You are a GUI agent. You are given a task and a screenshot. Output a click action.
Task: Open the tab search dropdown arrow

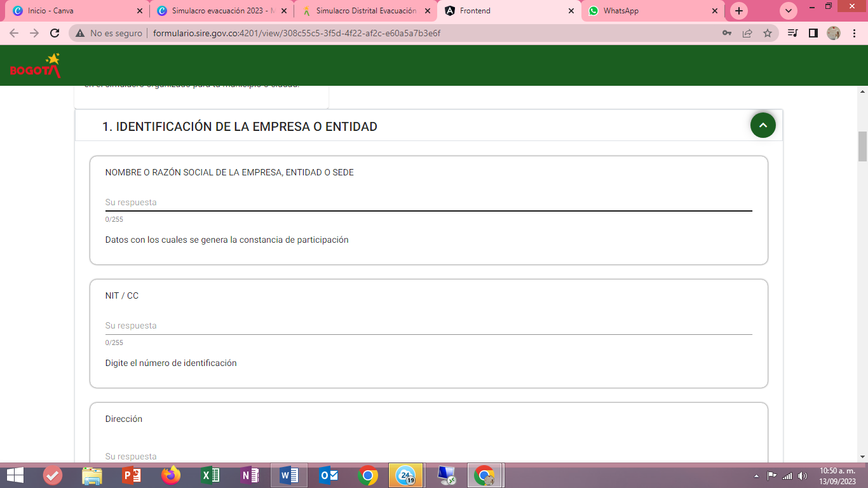[789, 11]
